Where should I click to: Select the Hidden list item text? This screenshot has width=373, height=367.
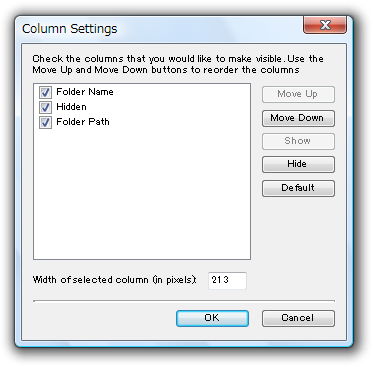click(71, 107)
